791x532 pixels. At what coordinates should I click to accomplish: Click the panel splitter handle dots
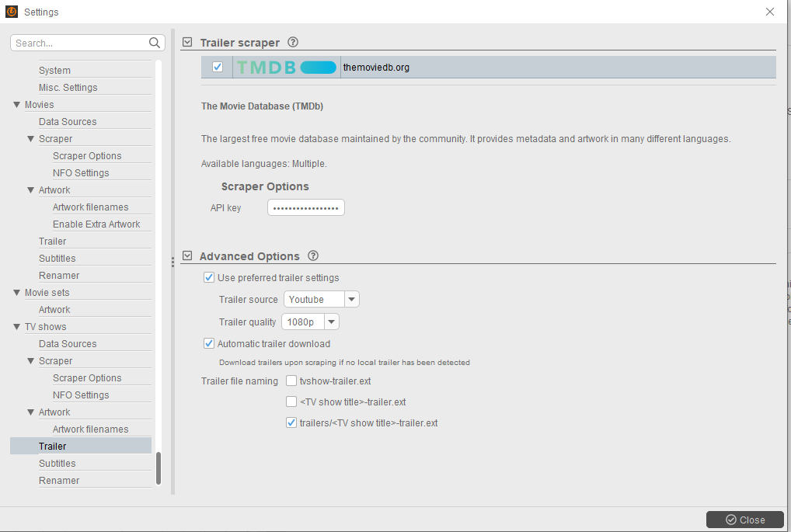coord(172,263)
